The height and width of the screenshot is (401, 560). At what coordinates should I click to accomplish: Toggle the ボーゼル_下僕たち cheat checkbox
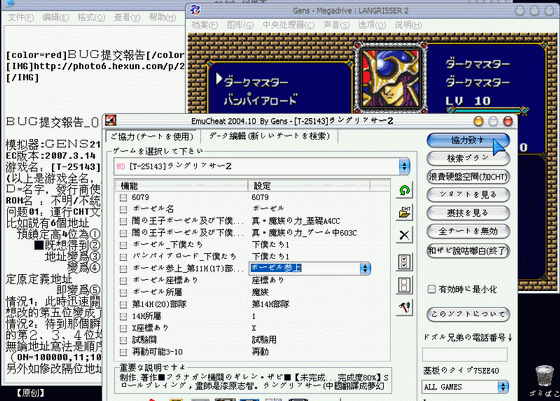(x=123, y=245)
